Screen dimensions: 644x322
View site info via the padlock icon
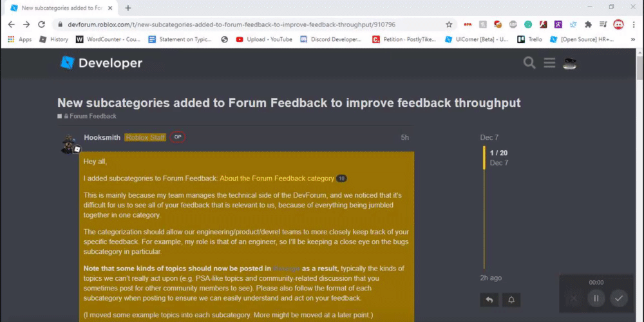pos(61,24)
